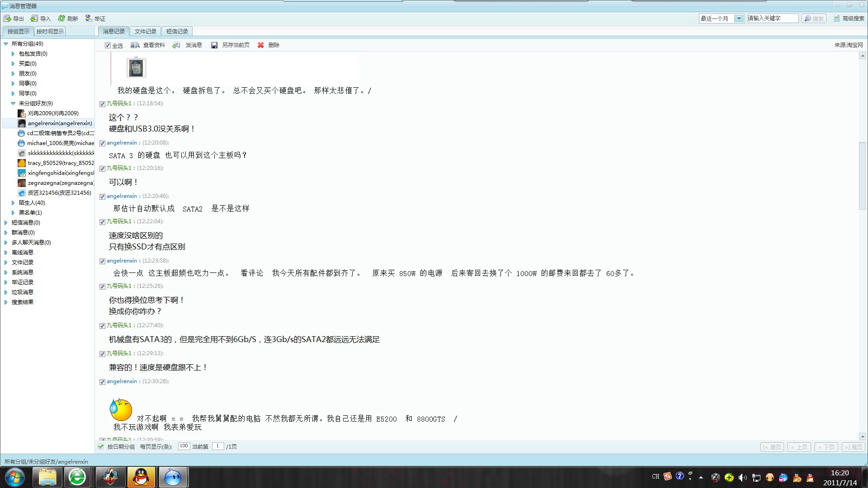
Task: Select contact zegnazegna
Action: pos(56,183)
